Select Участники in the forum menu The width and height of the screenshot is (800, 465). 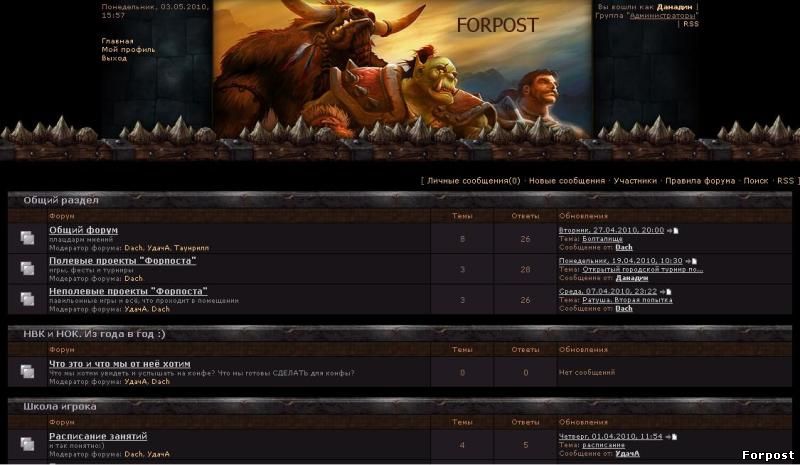[635, 181]
